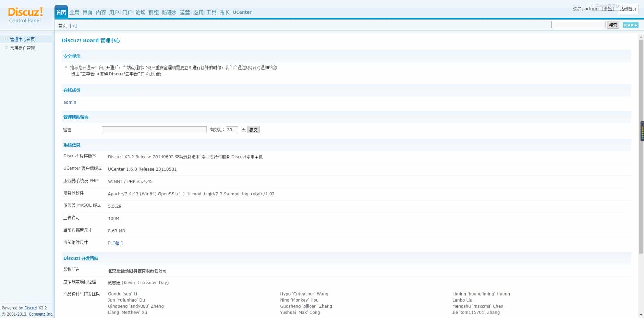Screen dimensions: 644x318
Task: Click the Apache/2.4.43 server software value
Action: [191, 194]
